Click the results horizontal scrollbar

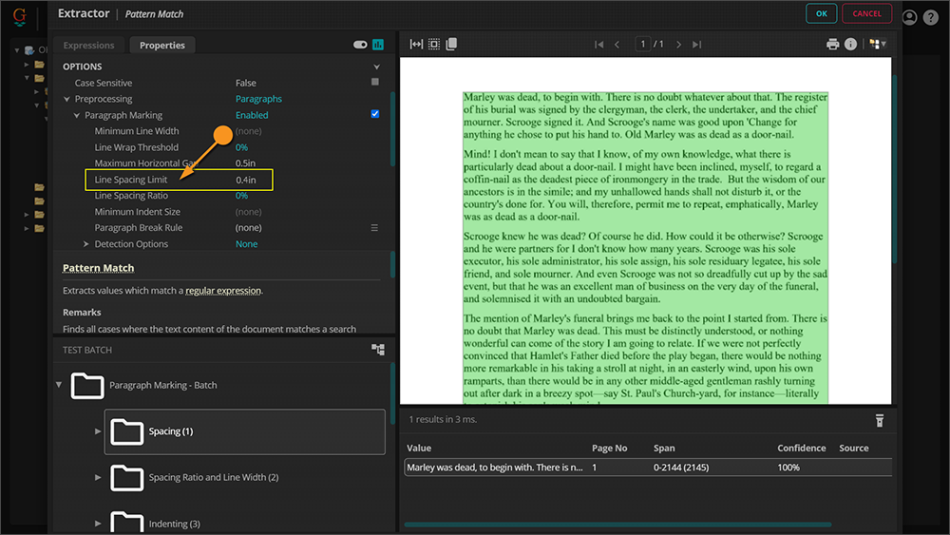pyautogui.click(x=617, y=524)
